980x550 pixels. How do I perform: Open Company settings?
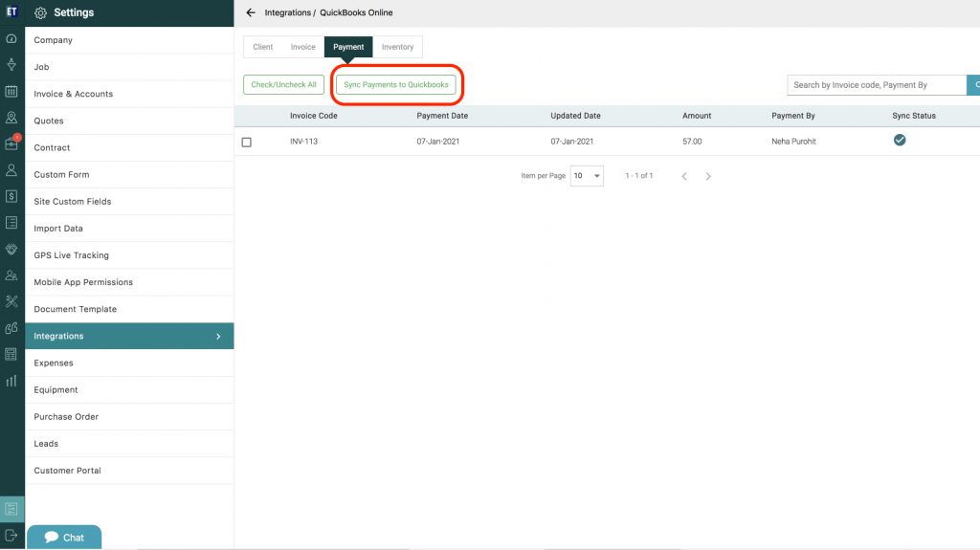(x=129, y=40)
